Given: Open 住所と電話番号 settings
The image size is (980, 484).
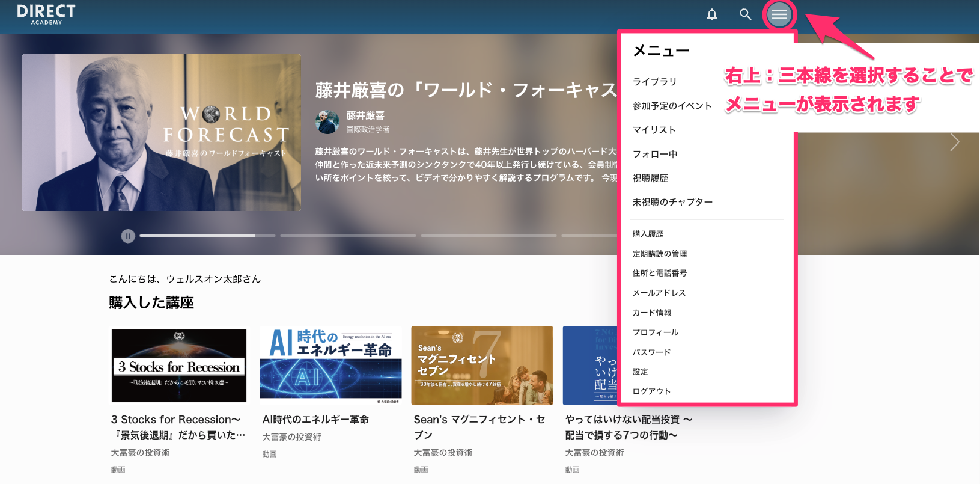Looking at the screenshot, I should point(659,273).
